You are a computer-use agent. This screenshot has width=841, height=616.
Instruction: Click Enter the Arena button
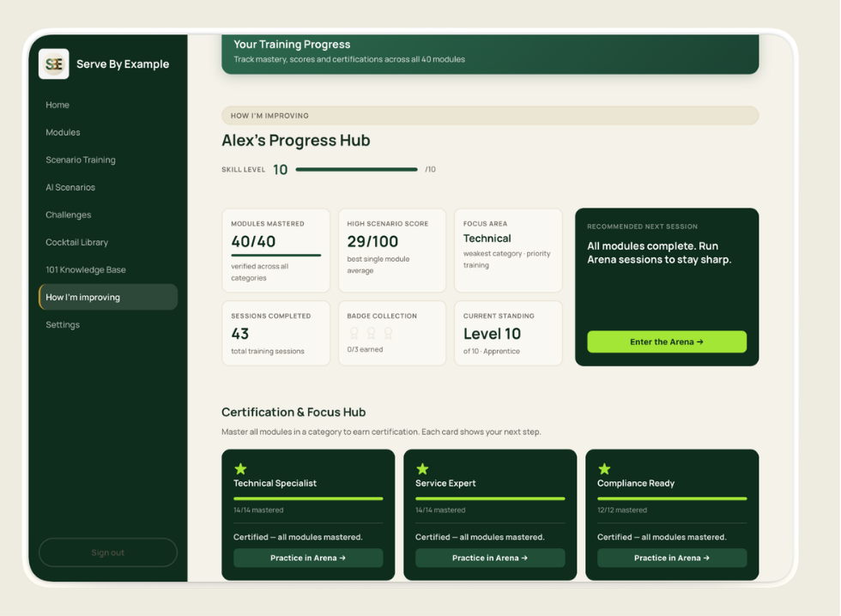pyautogui.click(x=667, y=341)
